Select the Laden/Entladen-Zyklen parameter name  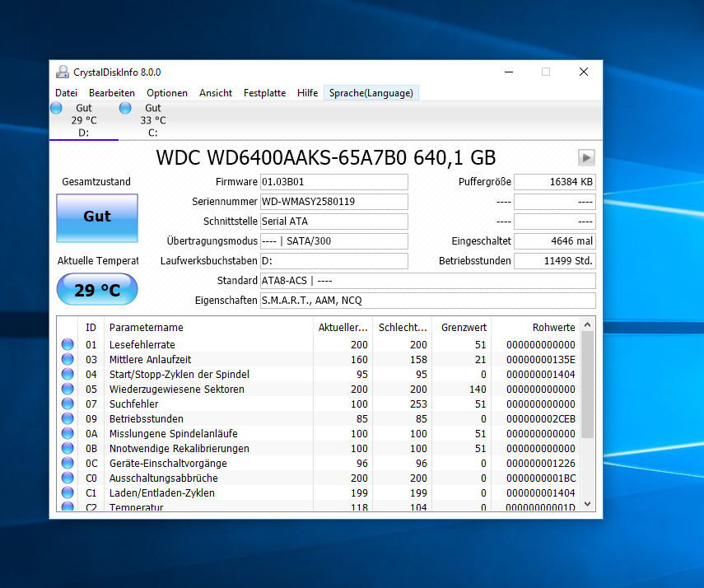coord(162,492)
